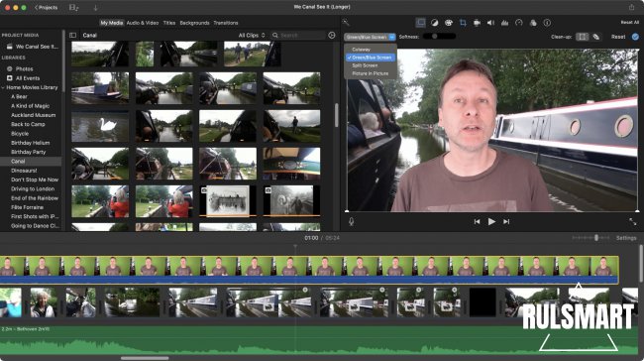Open Photos library in the sidebar

coord(24,68)
